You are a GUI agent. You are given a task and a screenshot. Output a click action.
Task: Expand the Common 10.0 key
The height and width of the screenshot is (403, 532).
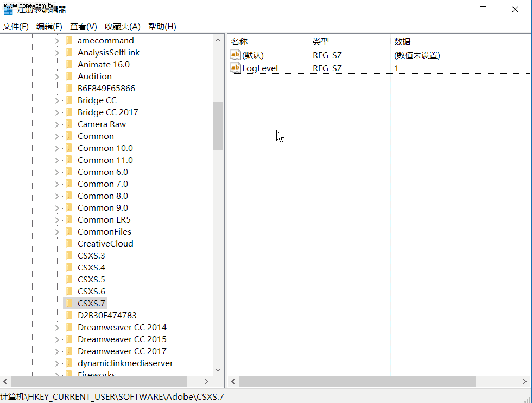(57, 148)
